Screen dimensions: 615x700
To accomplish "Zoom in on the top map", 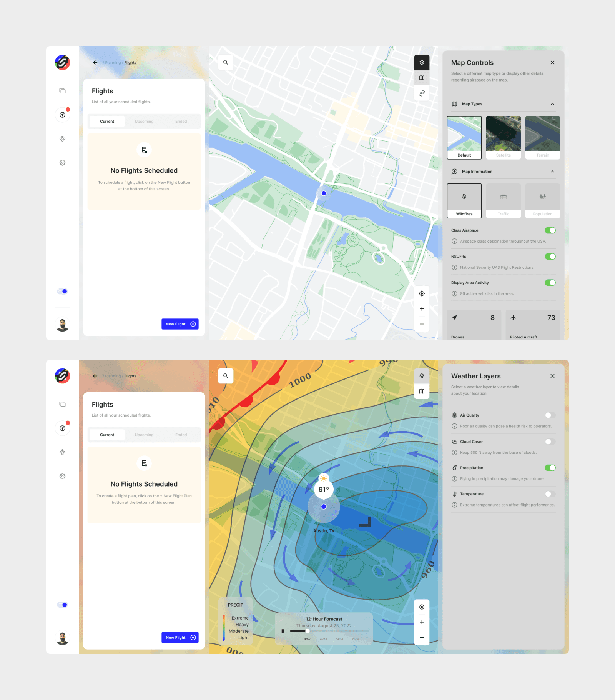I will point(422,309).
